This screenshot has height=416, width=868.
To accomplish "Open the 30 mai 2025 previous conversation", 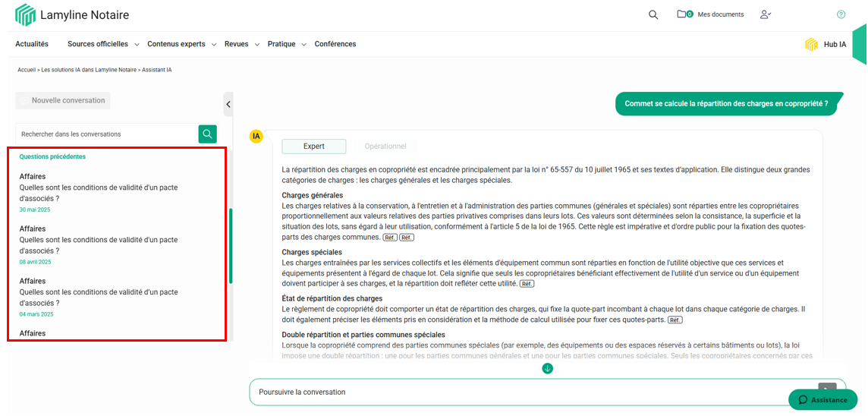I will click(99, 192).
